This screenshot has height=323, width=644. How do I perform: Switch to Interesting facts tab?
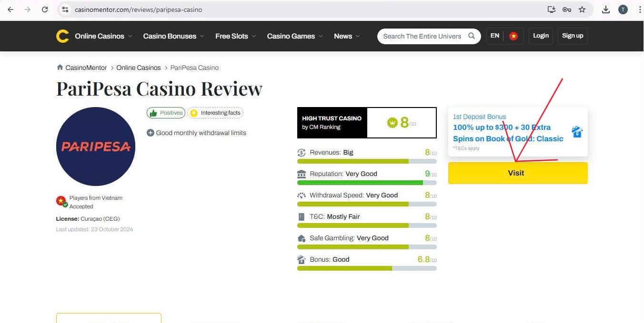tap(215, 113)
